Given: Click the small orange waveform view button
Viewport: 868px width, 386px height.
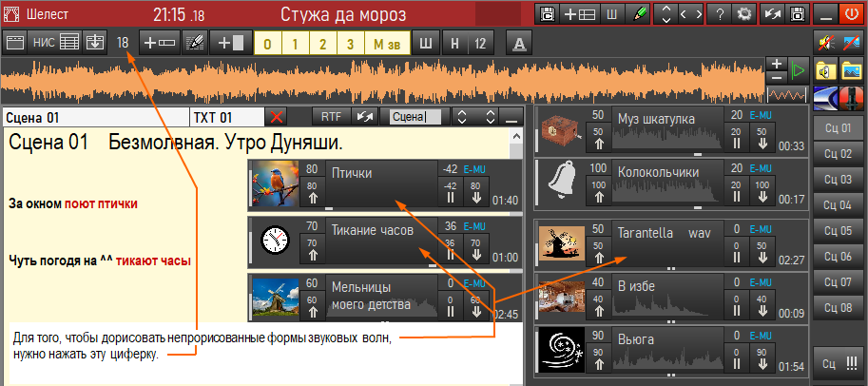Looking at the screenshot, I should (788, 95).
